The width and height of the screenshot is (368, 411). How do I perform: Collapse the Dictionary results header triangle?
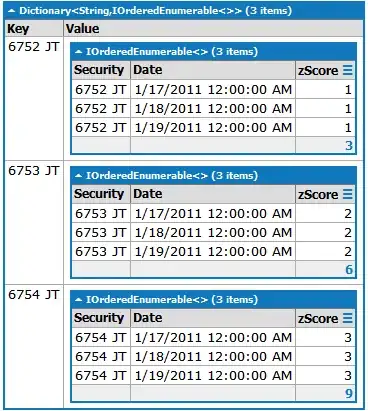[12, 11]
